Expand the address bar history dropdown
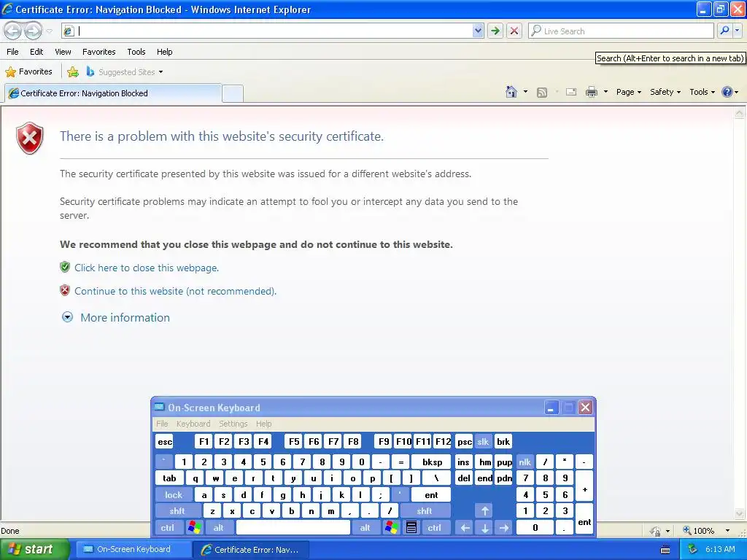The width and height of the screenshot is (747, 560). [478, 31]
